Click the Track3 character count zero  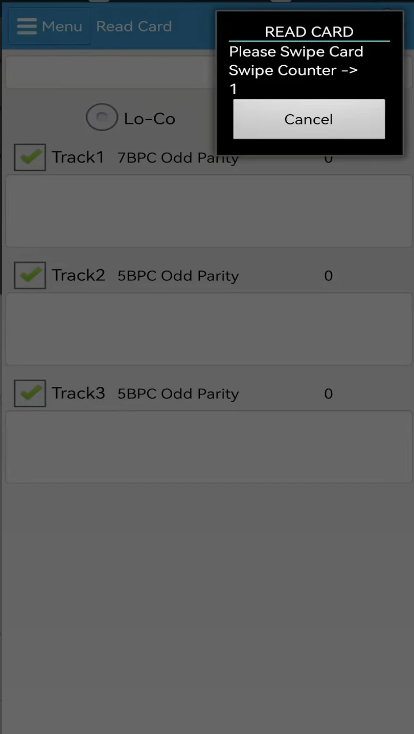tap(328, 394)
